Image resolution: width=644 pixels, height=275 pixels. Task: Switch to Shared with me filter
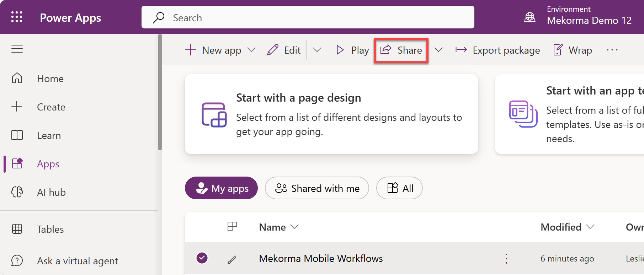click(316, 188)
